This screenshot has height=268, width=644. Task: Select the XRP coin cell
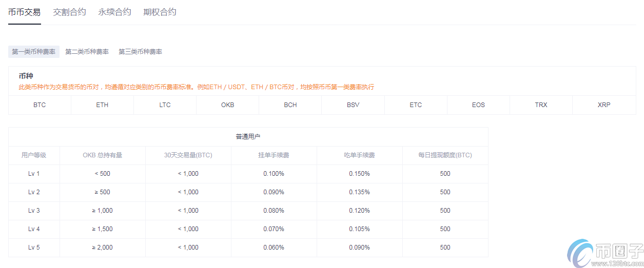tap(604, 105)
